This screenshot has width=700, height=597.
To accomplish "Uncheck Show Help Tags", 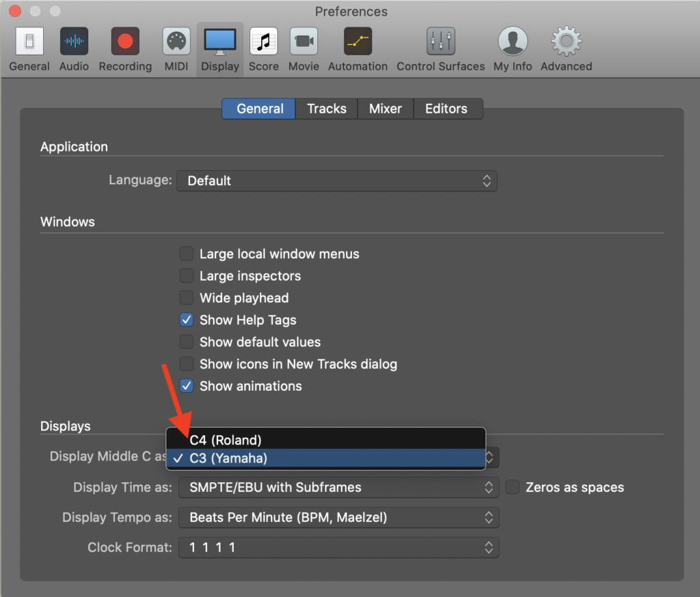I will pyautogui.click(x=187, y=320).
